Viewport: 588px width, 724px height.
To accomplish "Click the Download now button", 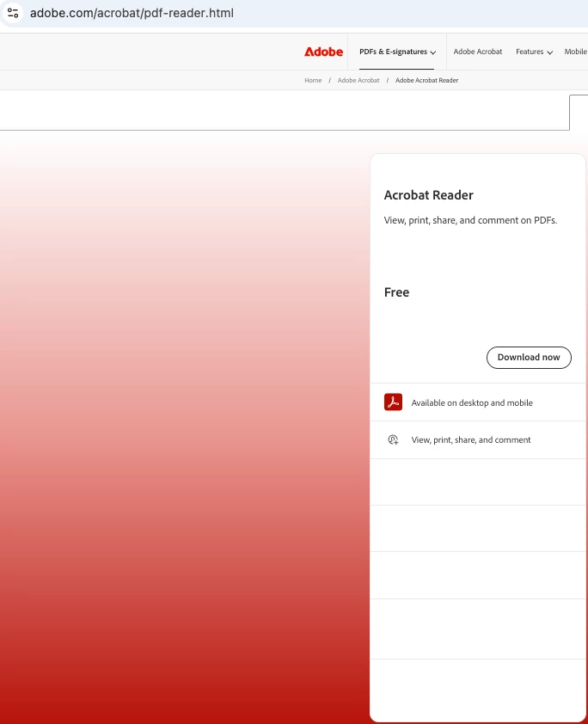I will pyautogui.click(x=529, y=358).
